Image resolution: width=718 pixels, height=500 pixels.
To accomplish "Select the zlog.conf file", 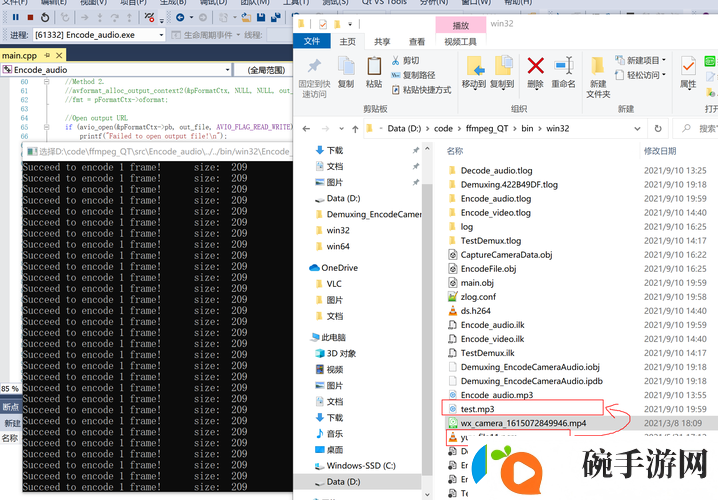I will (x=478, y=297).
